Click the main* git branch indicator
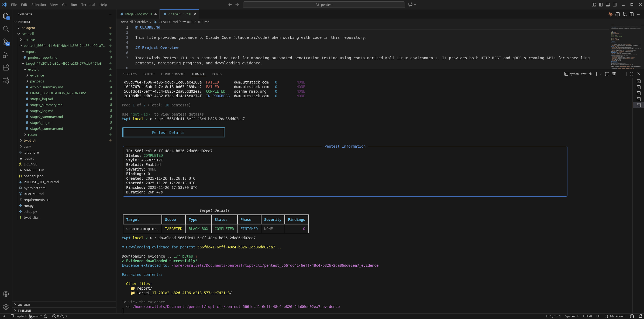Screen dimensions: 644x319 point(35,316)
